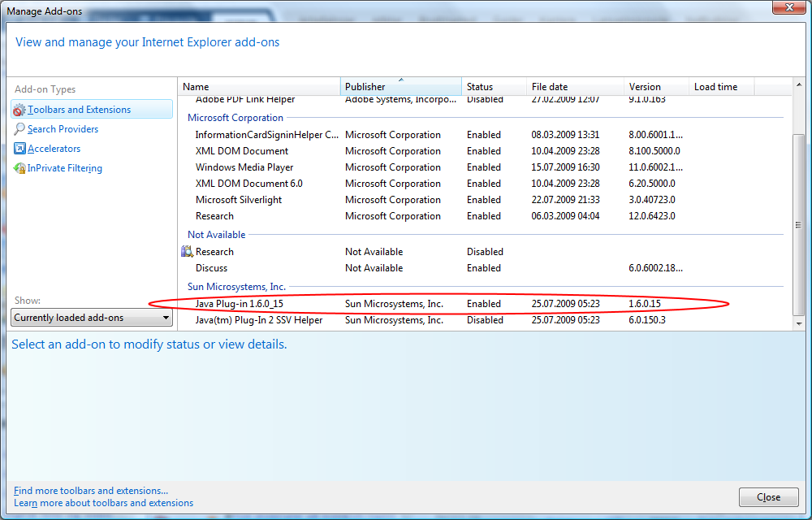The height and width of the screenshot is (520, 812).
Task: Click version 6.0.6002.18... in Discuss row
Action: [x=655, y=268]
